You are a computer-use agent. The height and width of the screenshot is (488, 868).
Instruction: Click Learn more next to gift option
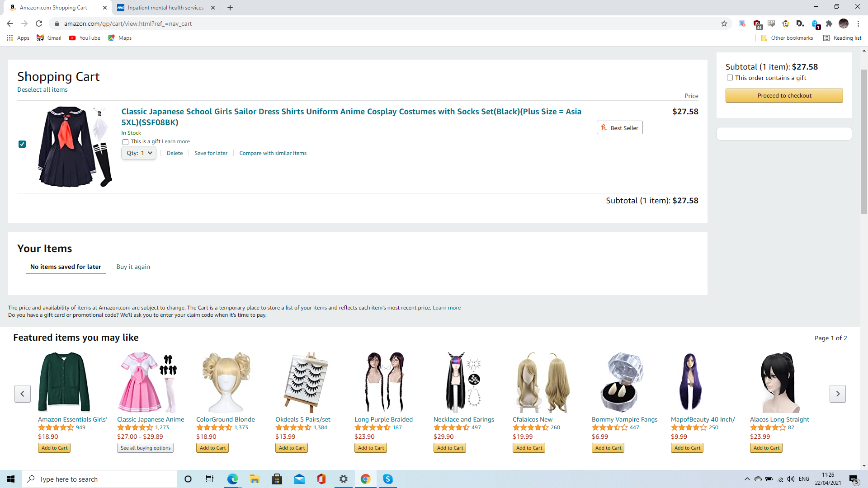coord(176,141)
